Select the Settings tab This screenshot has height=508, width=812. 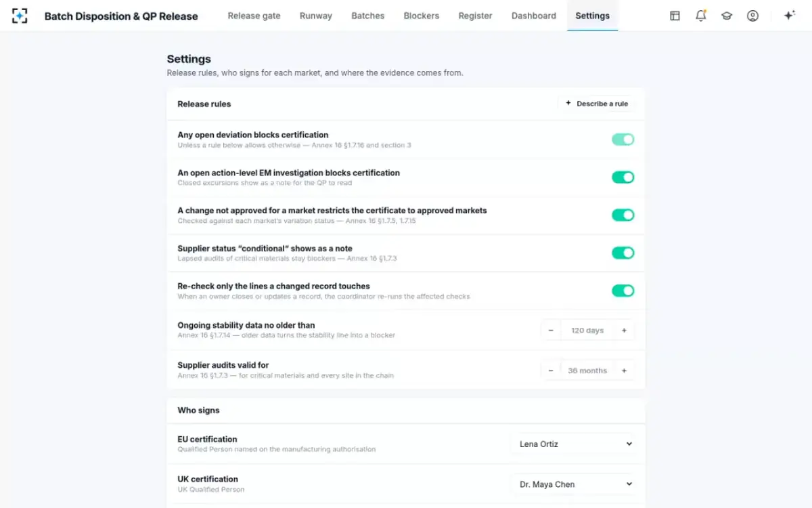tap(593, 16)
